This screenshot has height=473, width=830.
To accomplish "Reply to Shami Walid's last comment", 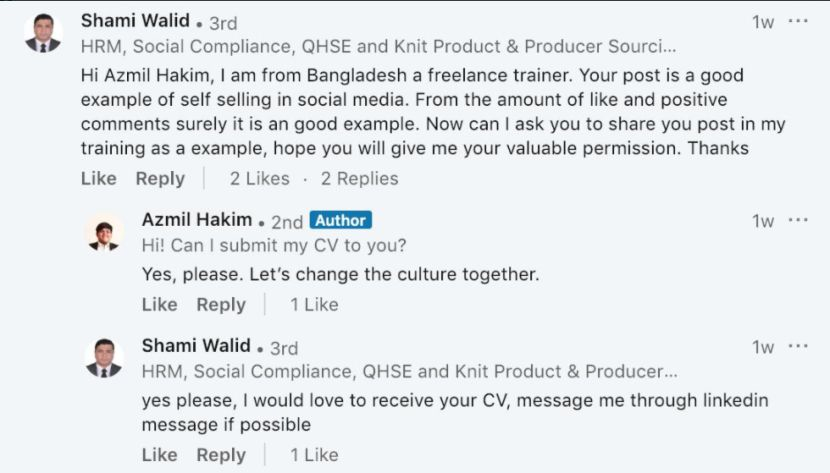I will pyautogui.click(x=221, y=455).
